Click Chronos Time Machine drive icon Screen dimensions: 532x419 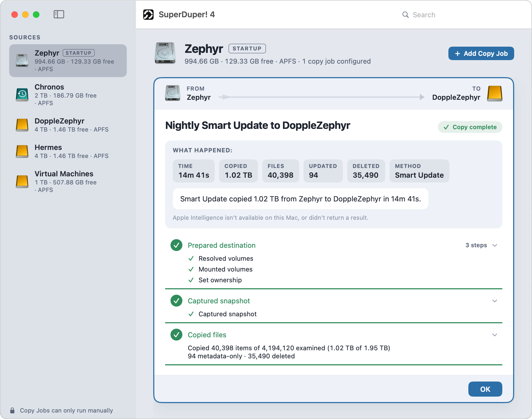point(22,95)
